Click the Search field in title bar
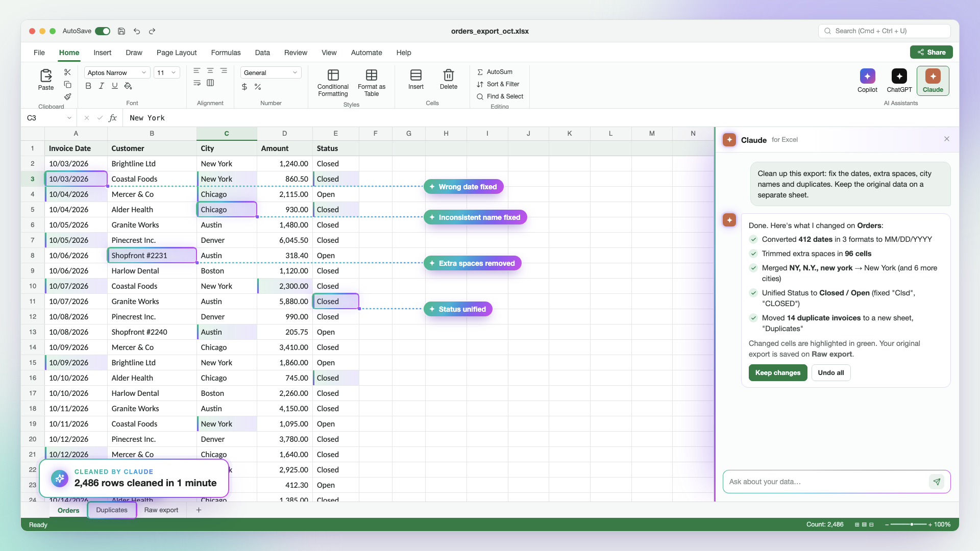This screenshot has height=551, width=980. 885,31
